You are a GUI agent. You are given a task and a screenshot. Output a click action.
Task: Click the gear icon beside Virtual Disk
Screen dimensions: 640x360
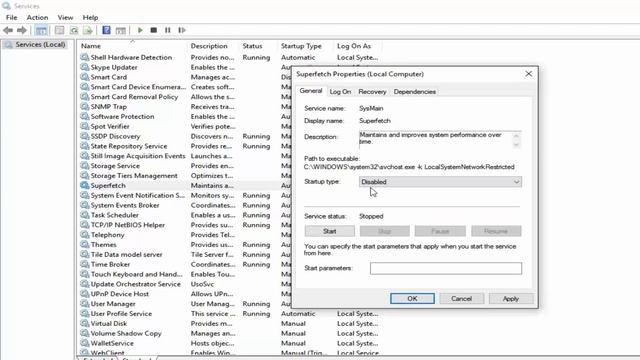pyautogui.click(x=84, y=323)
